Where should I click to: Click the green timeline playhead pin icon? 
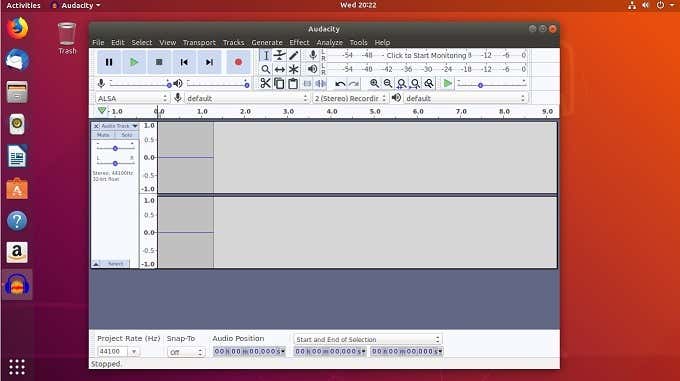point(101,111)
